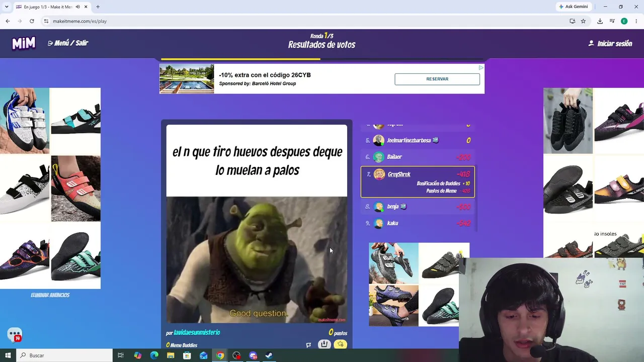Viewport: 644px width, 362px height.
Task: Click Joelmartinezbarbosa's avatar
Action: coord(379,141)
